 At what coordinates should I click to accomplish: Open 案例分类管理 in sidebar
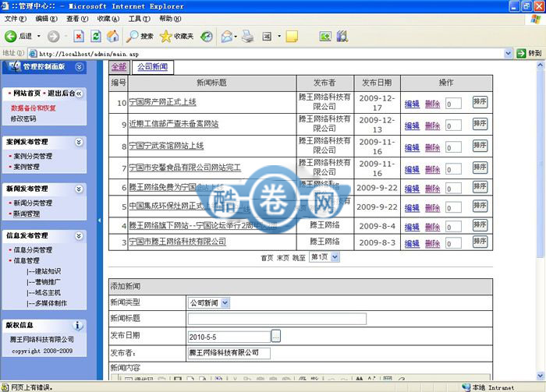[x=33, y=156]
